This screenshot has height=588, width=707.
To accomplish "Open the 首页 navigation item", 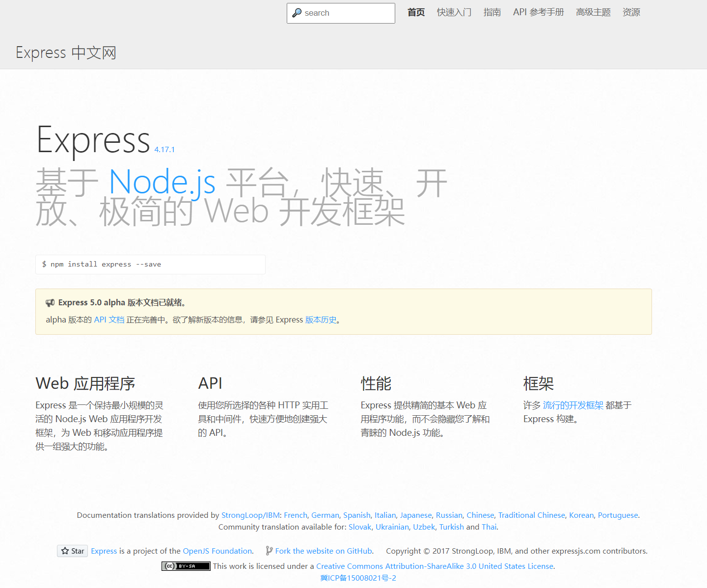I will (x=415, y=12).
